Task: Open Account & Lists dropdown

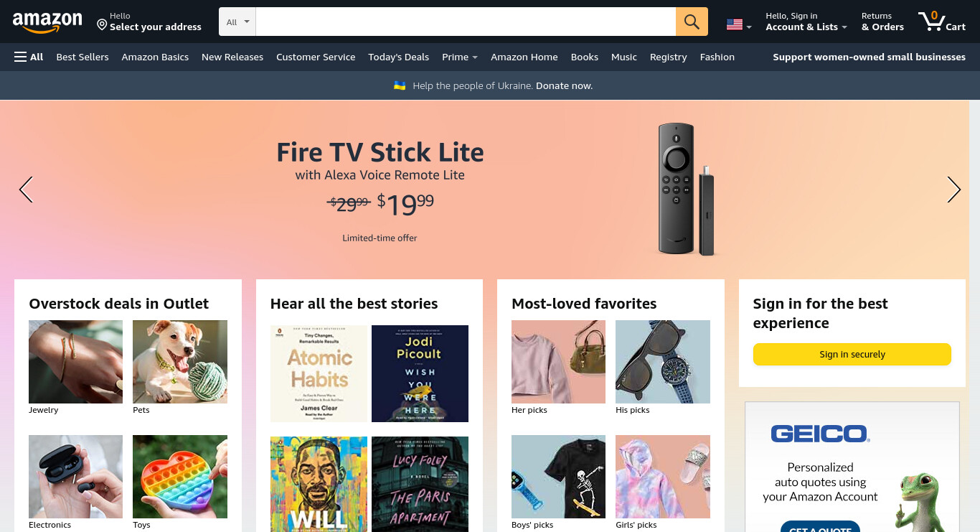Action: coord(806,22)
